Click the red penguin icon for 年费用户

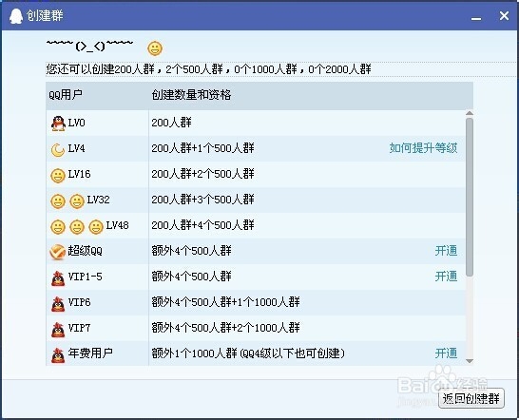click(58, 355)
